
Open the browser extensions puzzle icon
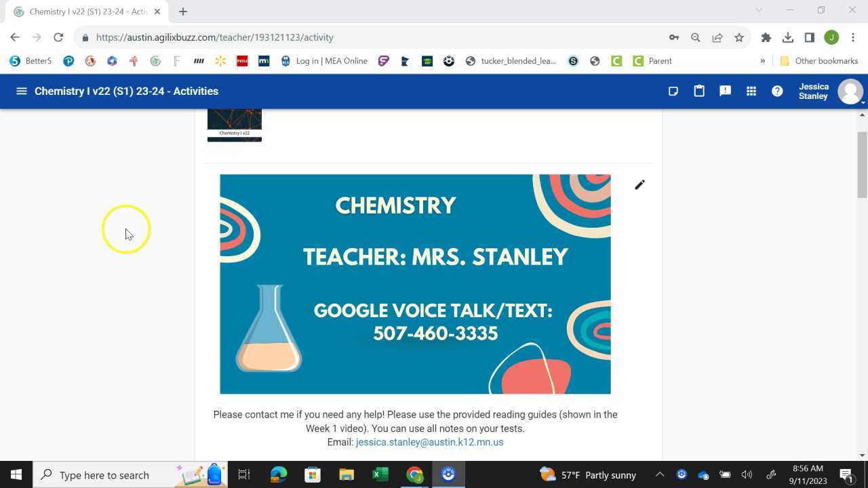[766, 37]
